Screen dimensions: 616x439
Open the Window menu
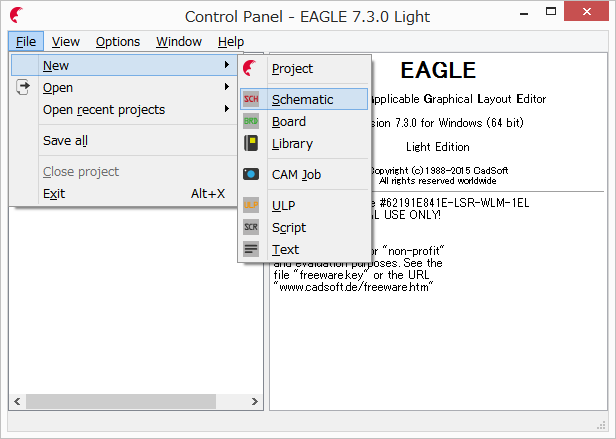(179, 41)
